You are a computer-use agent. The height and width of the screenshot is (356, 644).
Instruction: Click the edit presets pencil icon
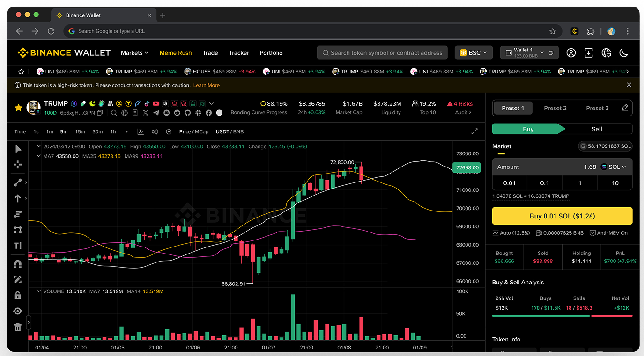click(x=624, y=108)
